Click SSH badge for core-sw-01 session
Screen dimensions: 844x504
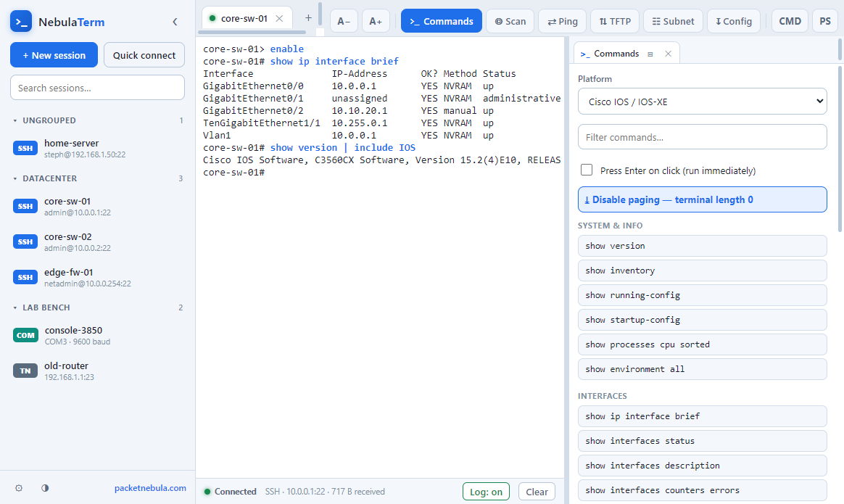[x=25, y=206]
